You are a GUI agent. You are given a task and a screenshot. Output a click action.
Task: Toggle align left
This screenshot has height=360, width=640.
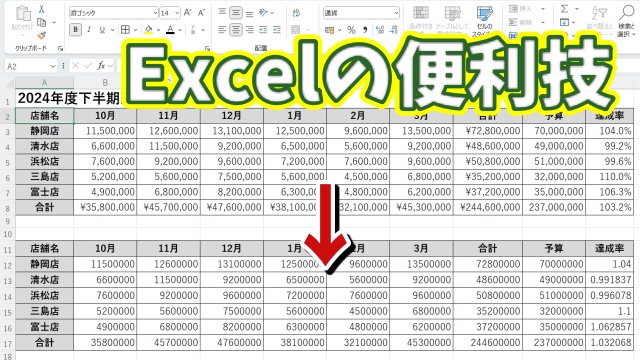pyautogui.click(x=222, y=30)
